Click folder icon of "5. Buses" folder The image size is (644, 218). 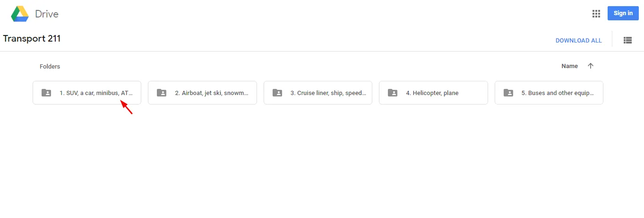(508, 93)
